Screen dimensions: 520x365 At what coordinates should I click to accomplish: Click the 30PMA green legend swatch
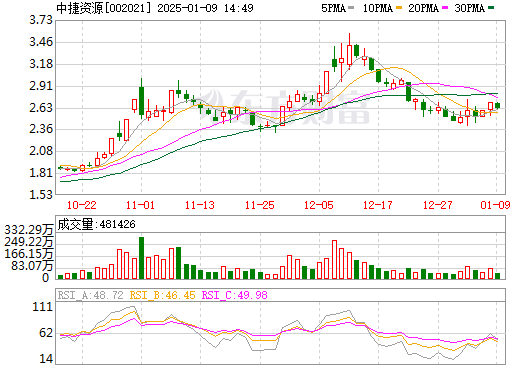tap(491, 8)
